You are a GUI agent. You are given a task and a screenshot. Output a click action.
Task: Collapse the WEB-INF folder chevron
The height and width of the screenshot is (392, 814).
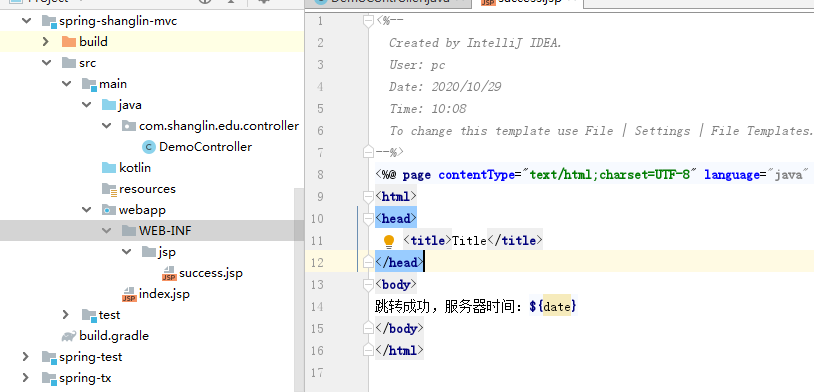(x=107, y=231)
